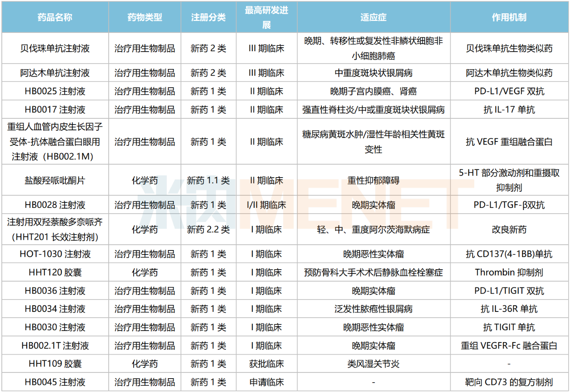The height and width of the screenshot is (392, 570).
Task: Click 化学药 in the HHT120 胶囊 row
Action: (x=145, y=272)
